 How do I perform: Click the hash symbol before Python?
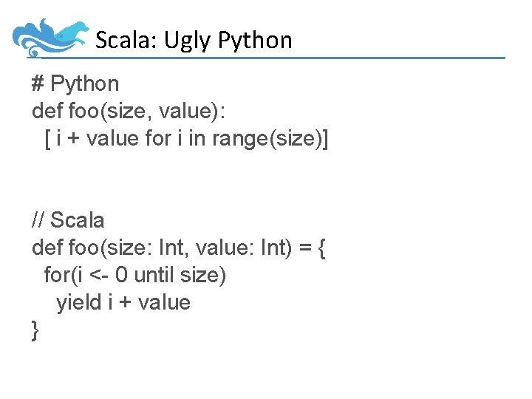point(38,84)
